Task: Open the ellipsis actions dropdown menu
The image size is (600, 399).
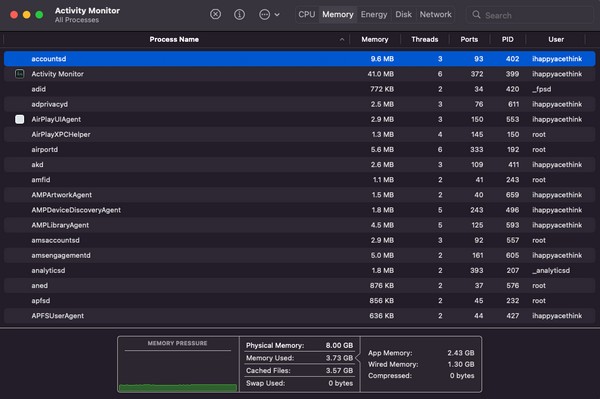Action: point(269,15)
